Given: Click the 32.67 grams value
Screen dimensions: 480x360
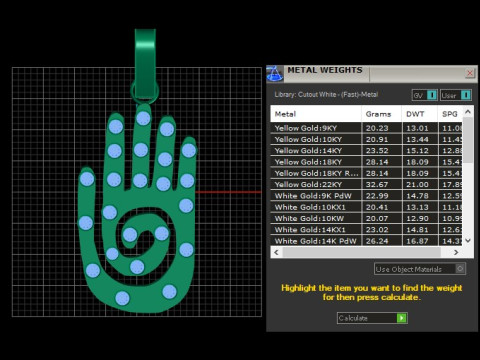Looking at the screenshot, I should tap(377, 185).
